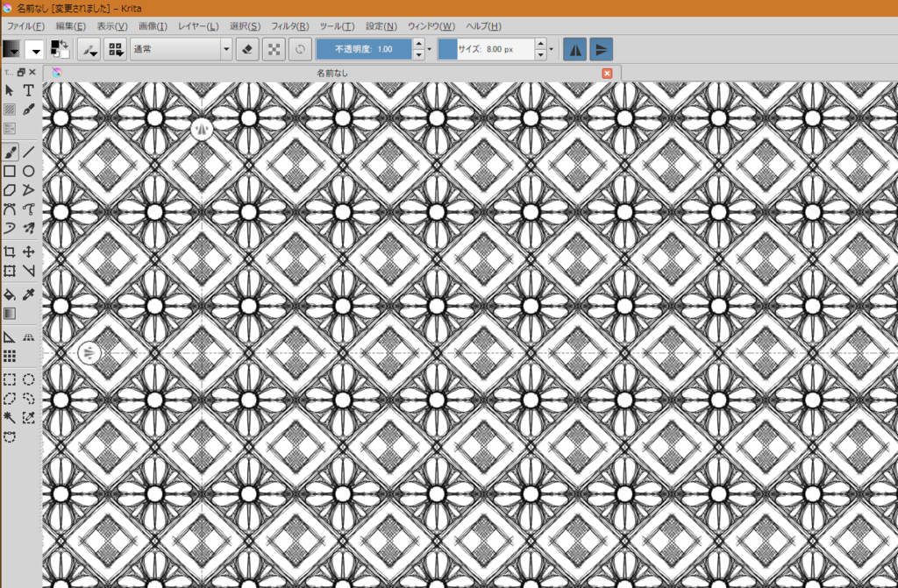Screen dimensions: 898x588
Task: Select the Text tool
Action: [28, 90]
